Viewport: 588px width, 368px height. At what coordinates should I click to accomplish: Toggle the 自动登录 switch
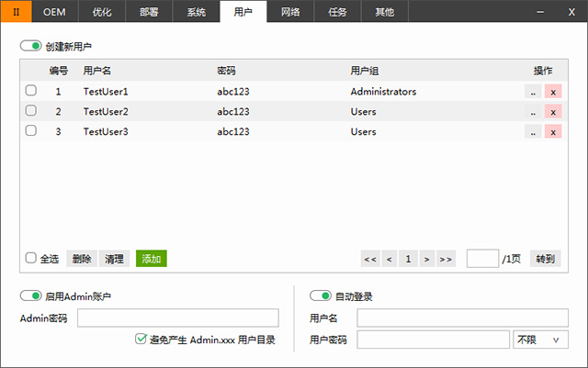click(321, 296)
